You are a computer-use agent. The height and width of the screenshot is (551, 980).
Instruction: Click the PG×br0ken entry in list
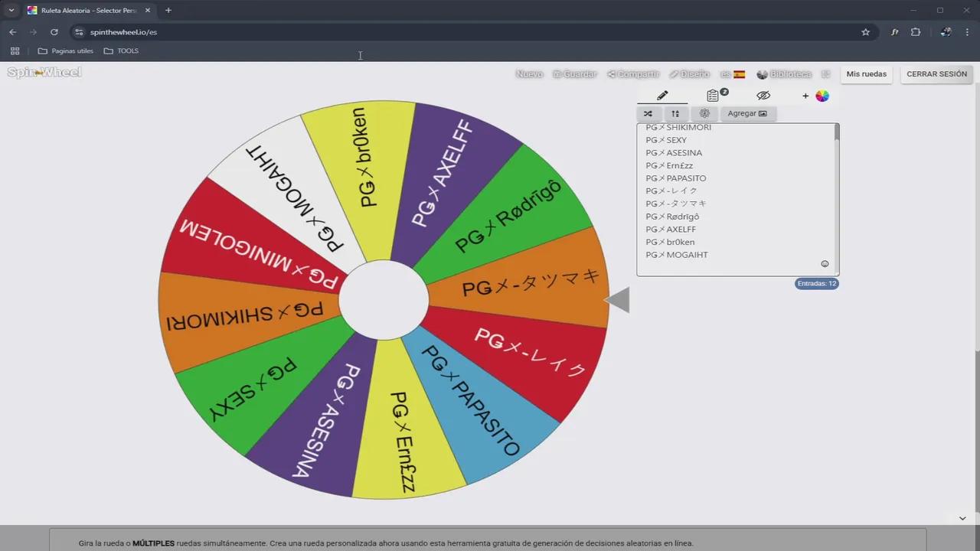click(x=670, y=242)
